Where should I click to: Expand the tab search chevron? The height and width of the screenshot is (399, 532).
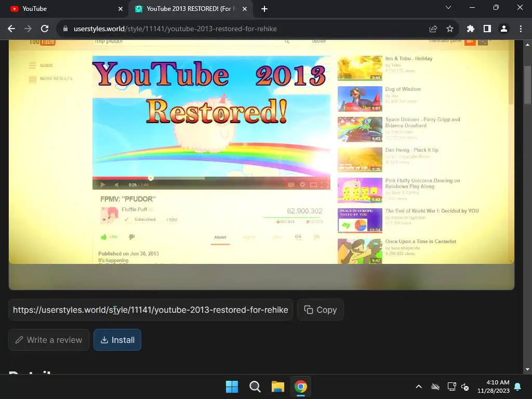[x=448, y=7]
